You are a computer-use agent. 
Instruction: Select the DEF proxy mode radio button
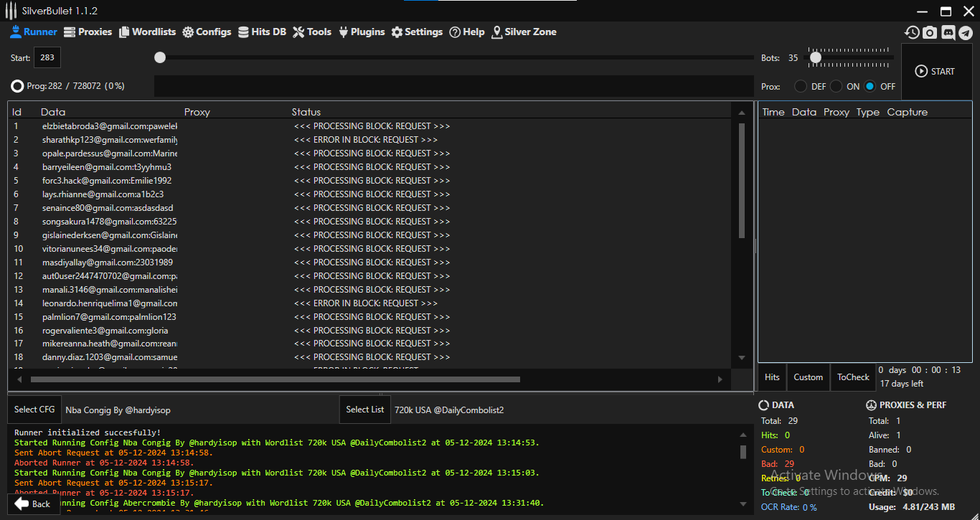click(801, 86)
